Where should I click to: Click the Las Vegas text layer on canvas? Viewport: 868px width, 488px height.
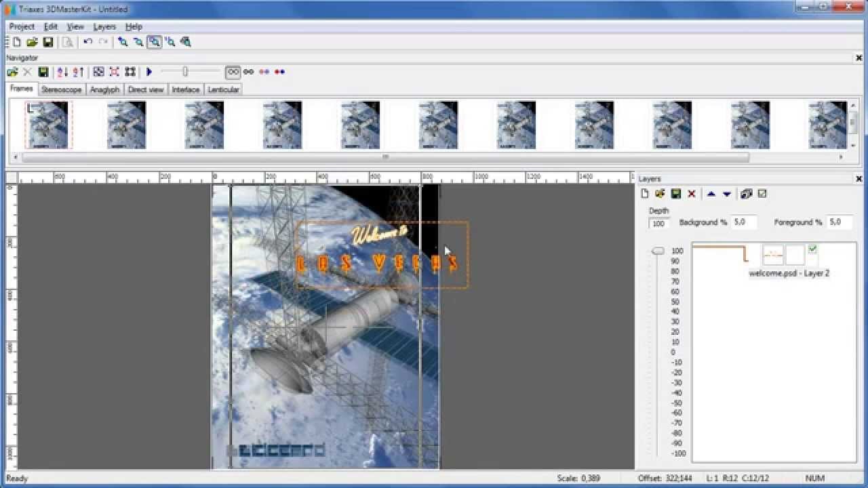click(x=382, y=255)
